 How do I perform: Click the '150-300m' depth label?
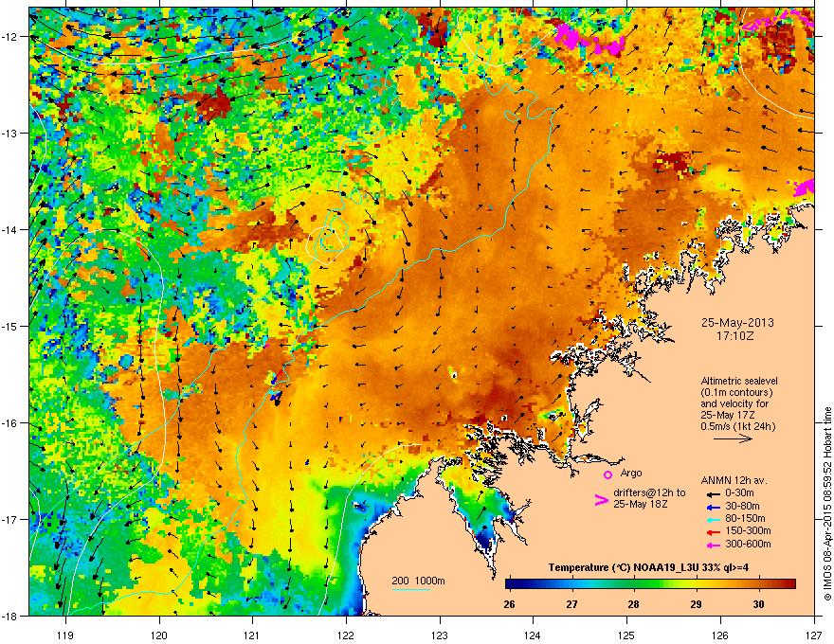click(748, 530)
